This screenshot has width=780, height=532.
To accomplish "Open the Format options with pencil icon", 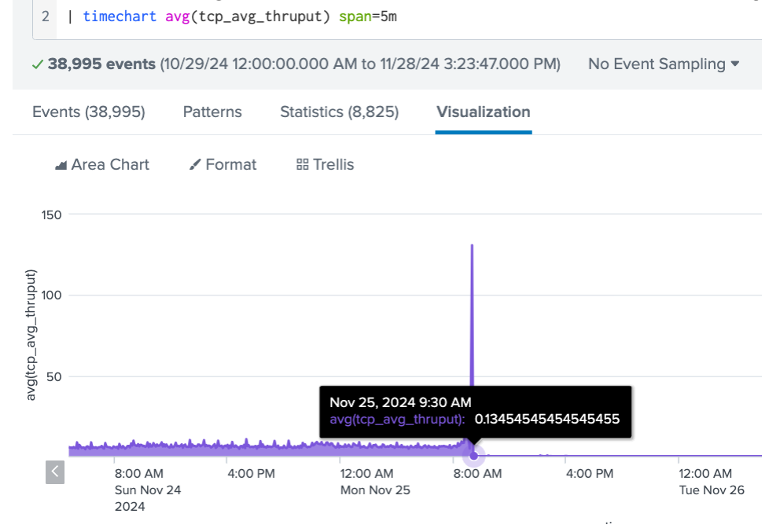I will click(223, 164).
